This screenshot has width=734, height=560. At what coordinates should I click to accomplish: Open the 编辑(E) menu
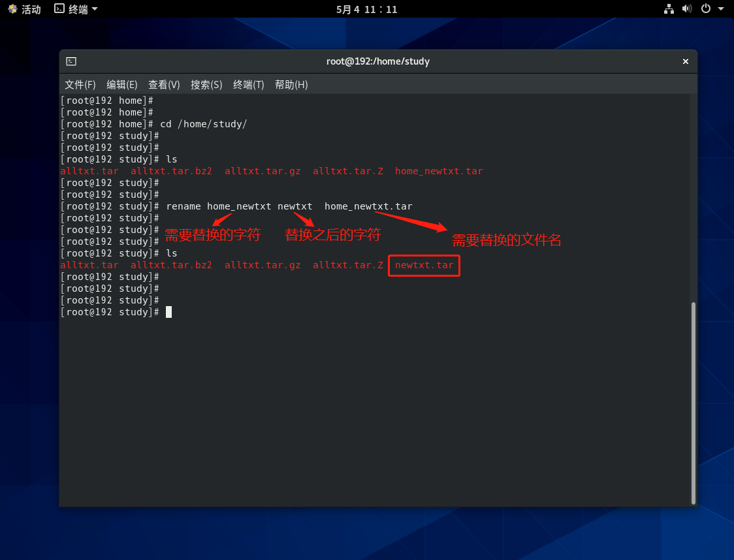(122, 85)
